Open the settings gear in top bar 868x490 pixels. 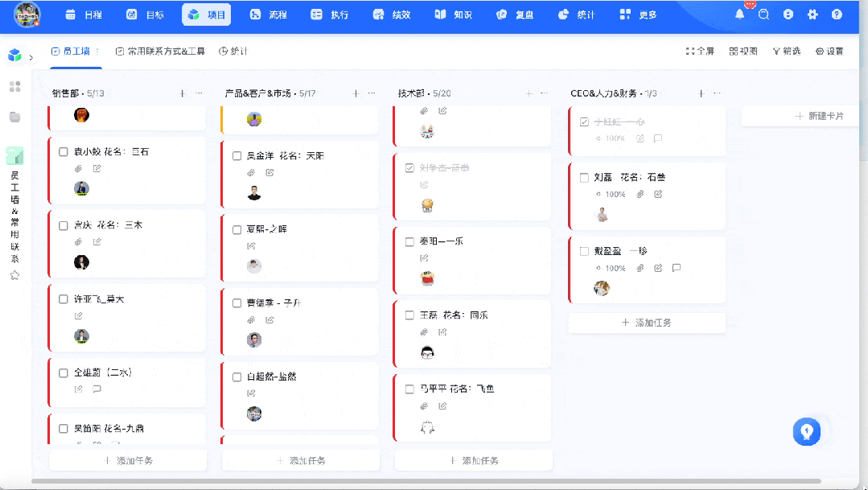tap(812, 14)
